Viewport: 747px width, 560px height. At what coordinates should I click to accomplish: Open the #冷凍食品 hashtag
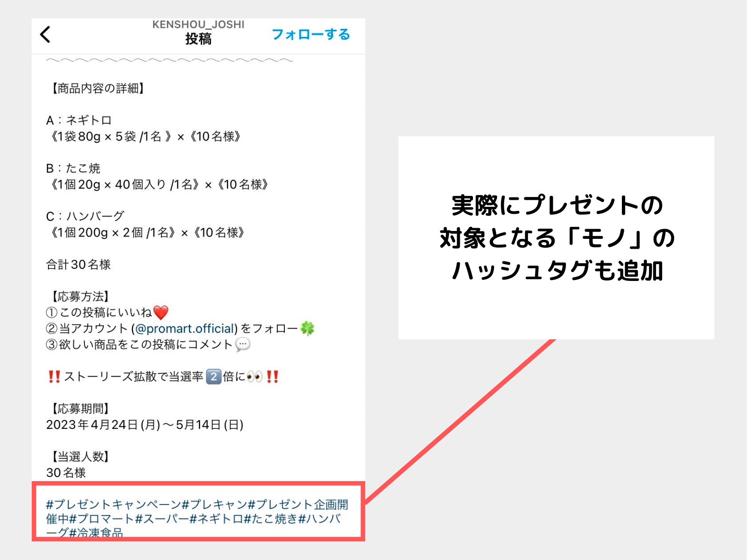click(x=96, y=533)
